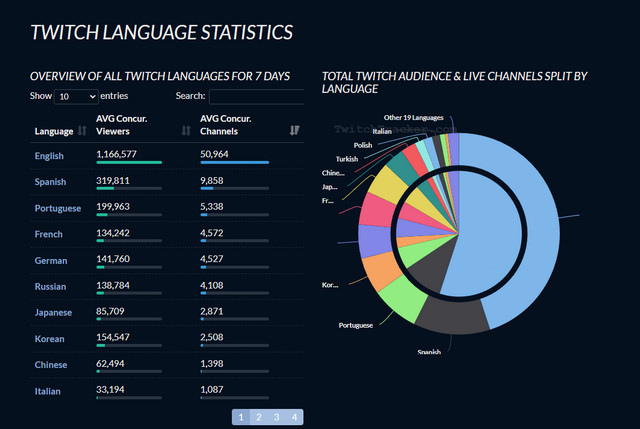Image resolution: width=640 pixels, height=429 pixels.
Task: Open the Russian language link
Action: 50,287
